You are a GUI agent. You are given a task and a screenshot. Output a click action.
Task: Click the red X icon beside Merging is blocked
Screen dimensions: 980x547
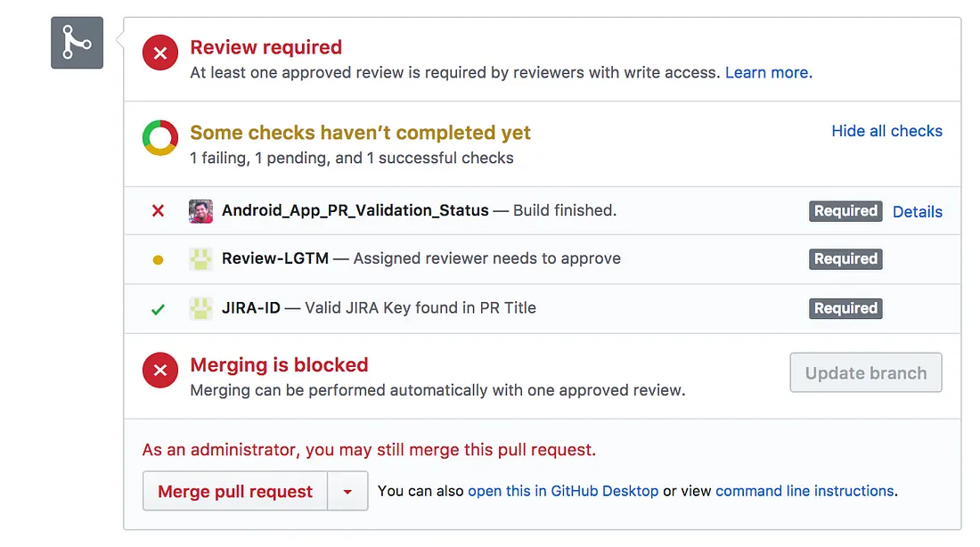point(160,370)
